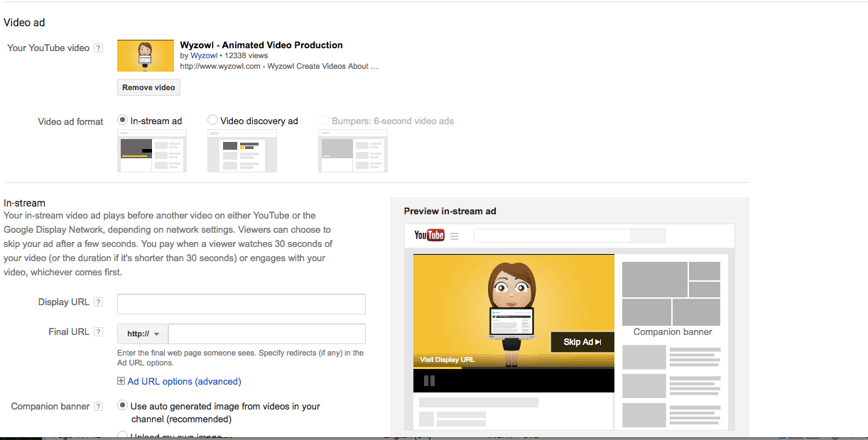
Task: Click the http://www.wyzowl.com description text
Action: pos(279,66)
